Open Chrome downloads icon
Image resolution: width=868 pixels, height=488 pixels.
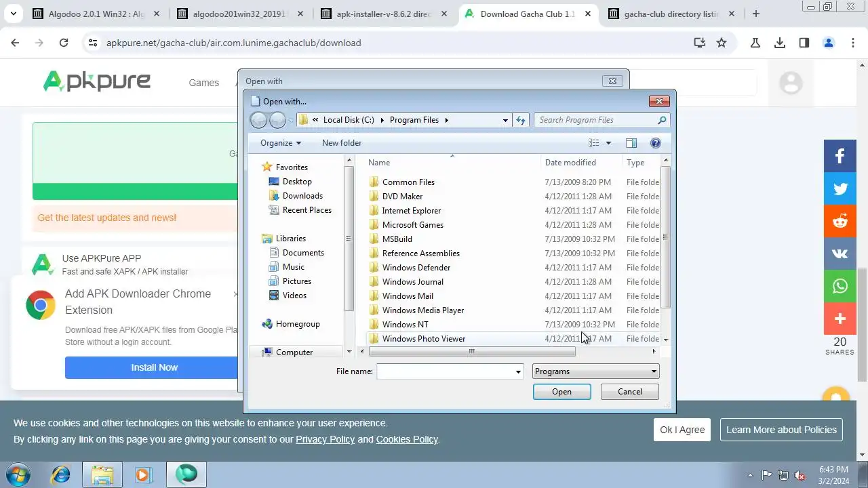point(780,43)
